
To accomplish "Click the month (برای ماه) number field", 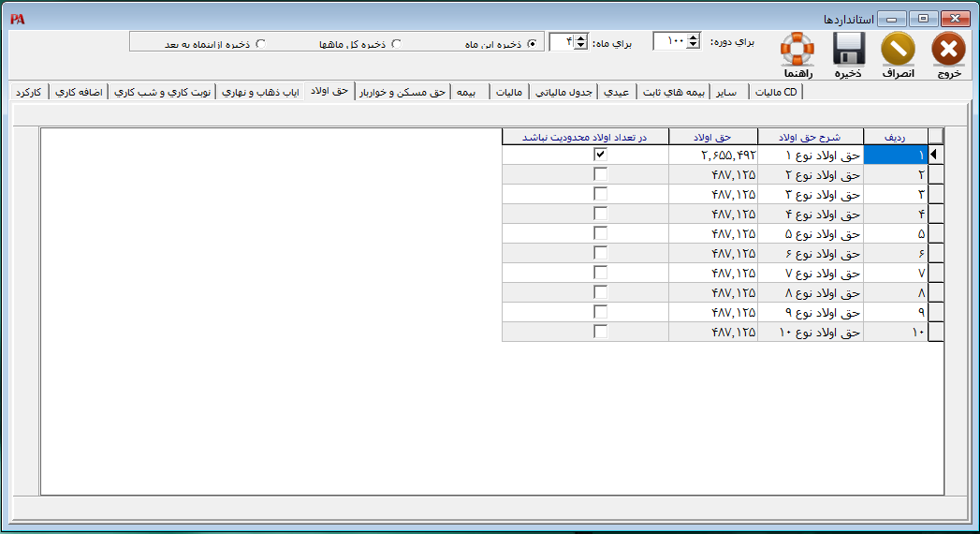I will click(x=562, y=41).
